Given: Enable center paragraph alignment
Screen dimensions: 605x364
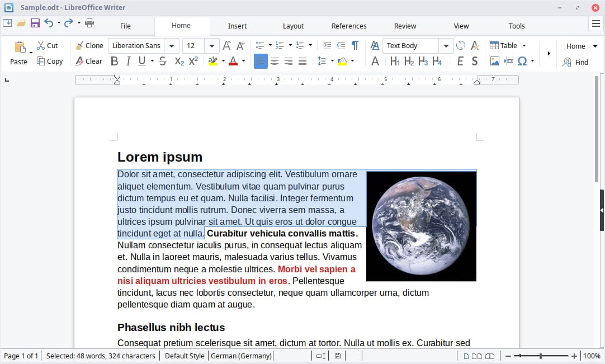Looking at the screenshot, I should [x=274, y=61].
